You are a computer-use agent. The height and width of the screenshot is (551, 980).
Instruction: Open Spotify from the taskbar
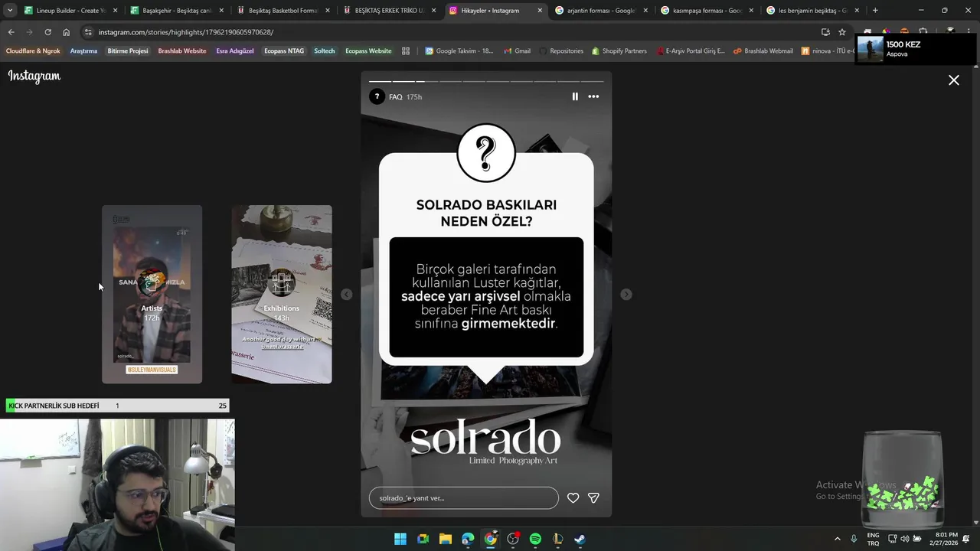click(x=535, y=539)
